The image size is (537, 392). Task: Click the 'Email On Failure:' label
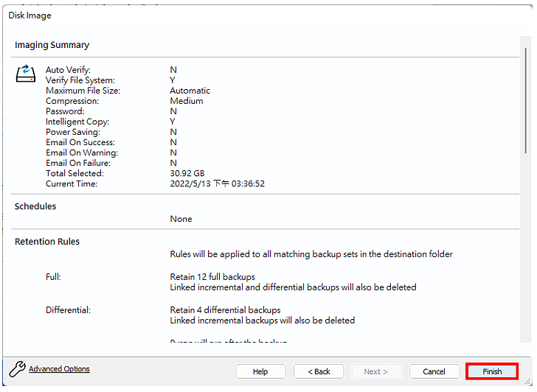point(78,163)
